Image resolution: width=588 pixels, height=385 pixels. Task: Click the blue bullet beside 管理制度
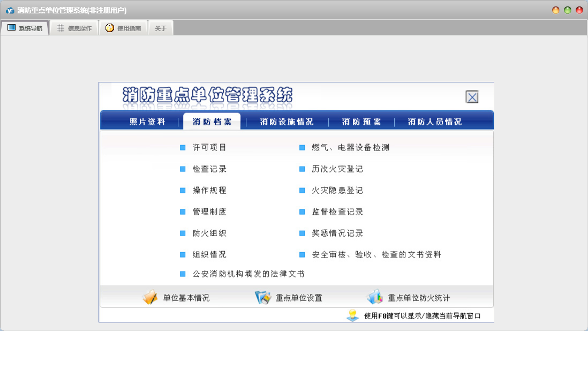(183, 212)
